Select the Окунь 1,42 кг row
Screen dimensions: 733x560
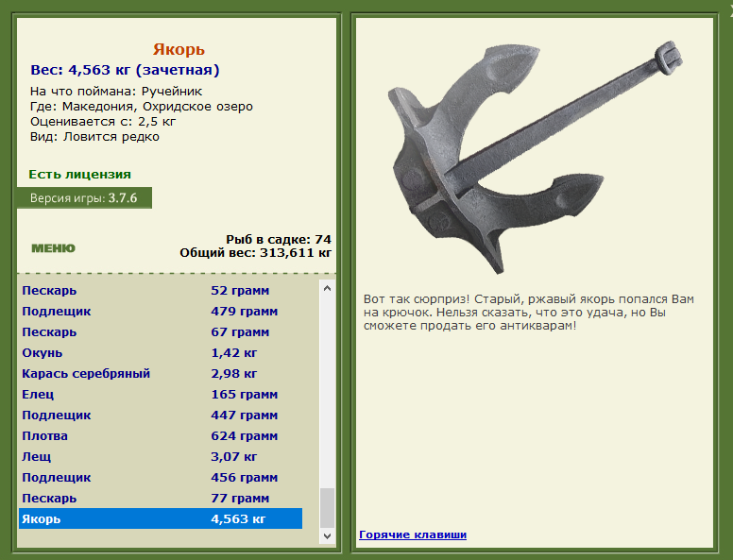(161, 353)
